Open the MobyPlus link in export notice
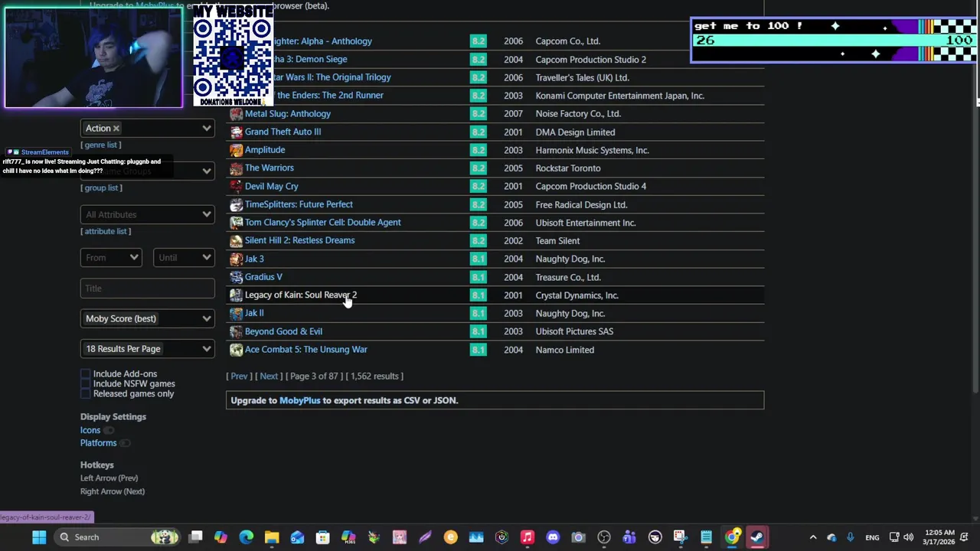Viewport: 980px width, 551px height. pos(299,401)
